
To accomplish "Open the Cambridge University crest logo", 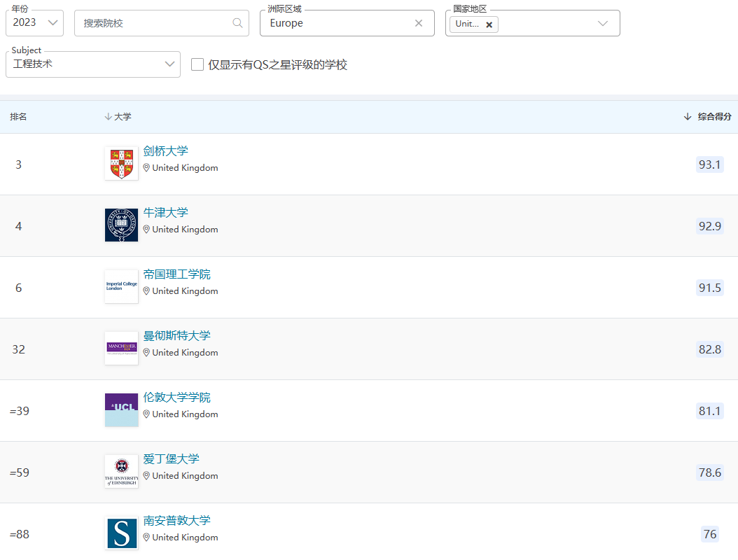I will 121,163.
